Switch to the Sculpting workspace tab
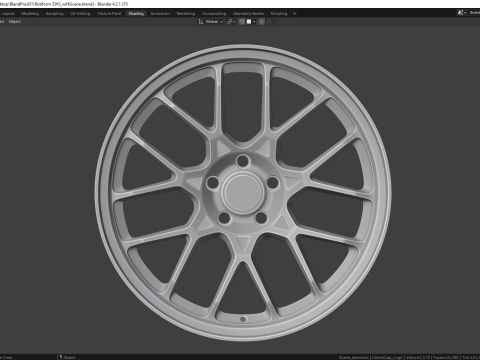480x360 pixels. pos(54,14)
